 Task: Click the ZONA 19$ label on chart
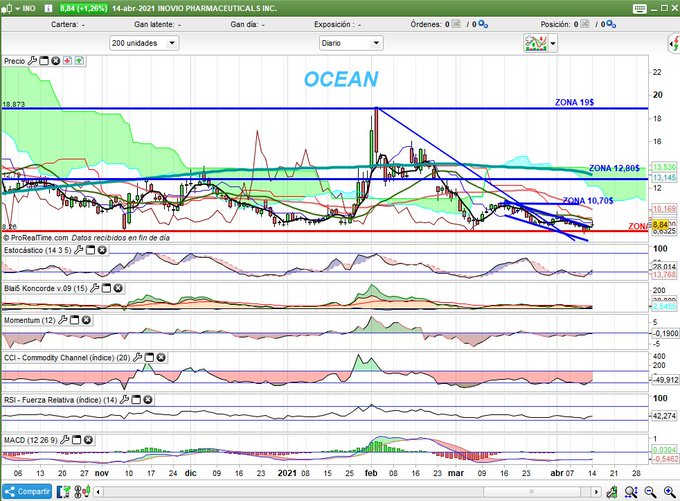pyautogui.click(x=575, y=102)
